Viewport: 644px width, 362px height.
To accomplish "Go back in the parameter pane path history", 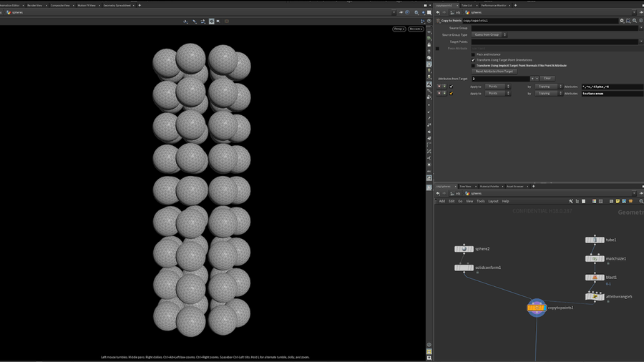I will click(438, 12).
